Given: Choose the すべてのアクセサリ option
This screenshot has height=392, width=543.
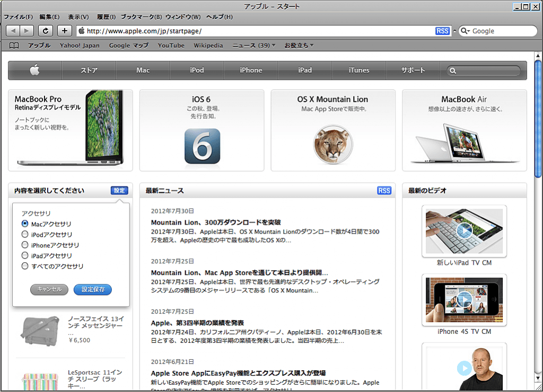Looking at the screenshot, I should click(24, 266).
